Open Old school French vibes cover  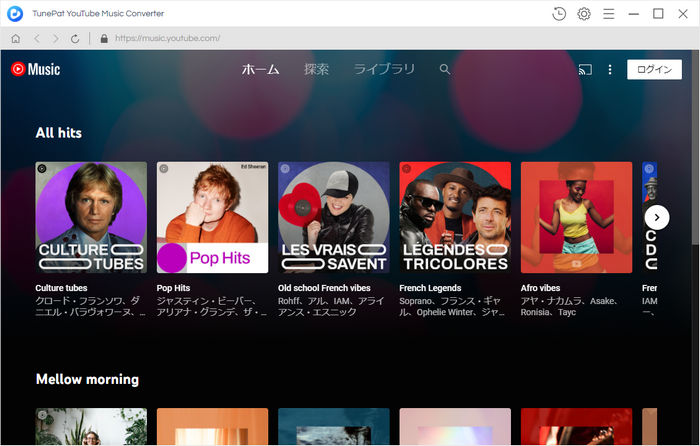coord(334,217)
